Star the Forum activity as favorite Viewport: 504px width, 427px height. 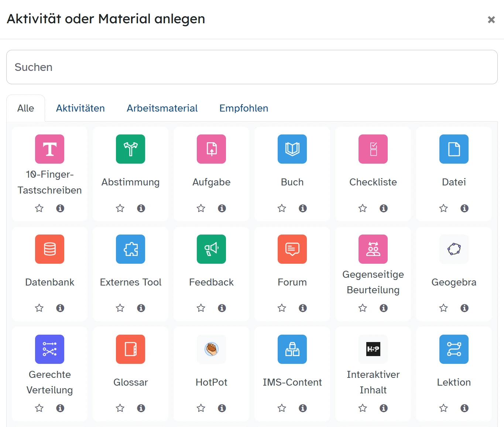(282, 308)
